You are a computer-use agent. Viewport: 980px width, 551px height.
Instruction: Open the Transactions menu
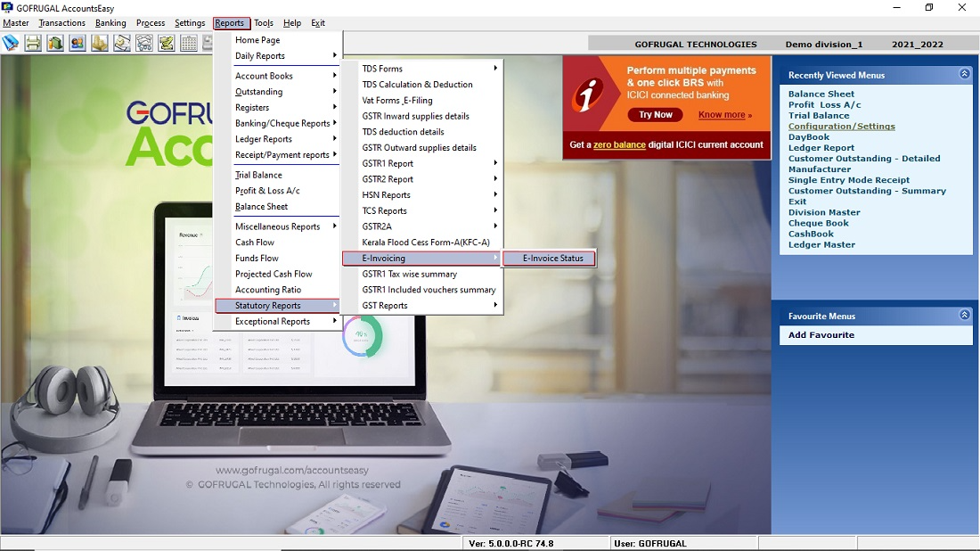click(61, 23)
